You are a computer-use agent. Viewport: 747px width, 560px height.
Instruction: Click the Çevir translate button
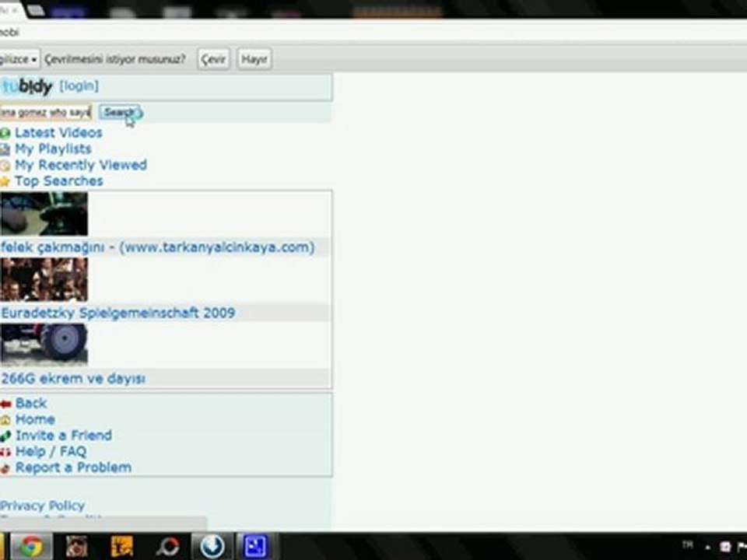pos(213,60)
